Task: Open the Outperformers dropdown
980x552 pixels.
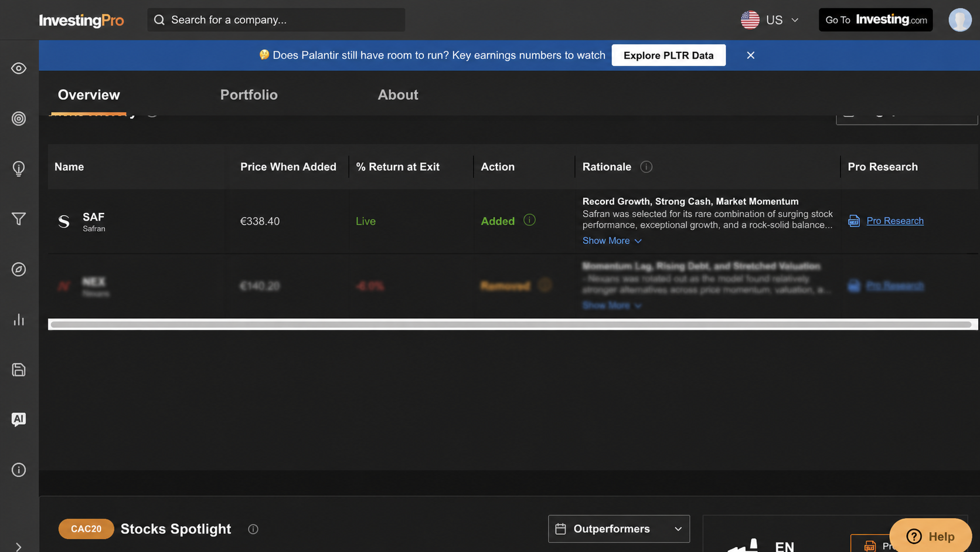Action: coord(619,529)
